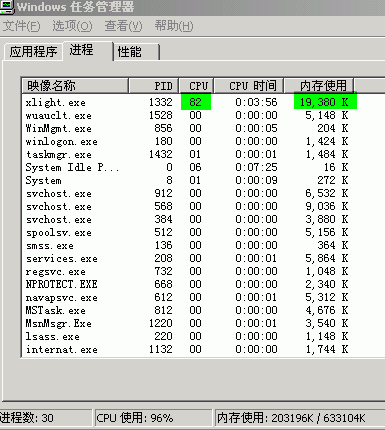385x430 pixels.
Task: Switch to the 应用程序 tab
Action: [33, 52]
